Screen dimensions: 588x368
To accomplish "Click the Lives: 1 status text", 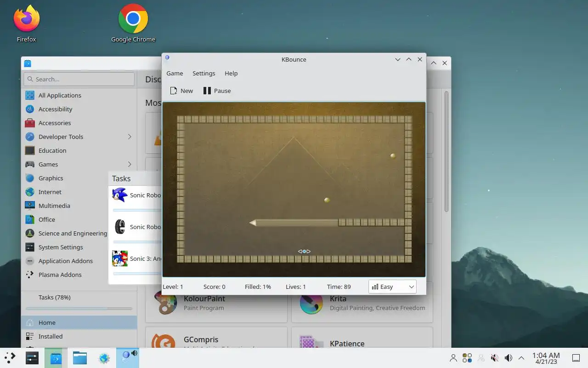I will coord(296,287).
